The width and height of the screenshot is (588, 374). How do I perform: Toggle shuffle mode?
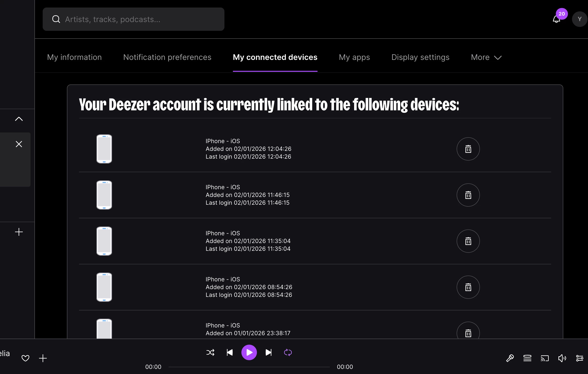210,352
